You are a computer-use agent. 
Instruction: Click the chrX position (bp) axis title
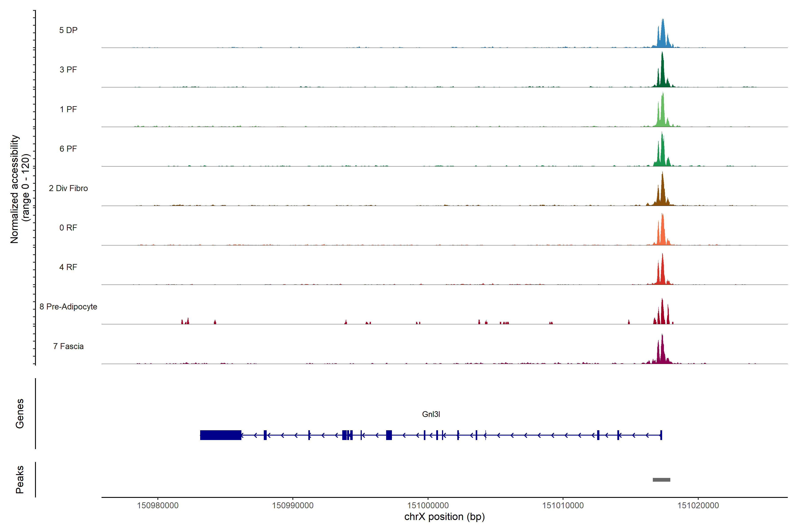pos(444,517)
